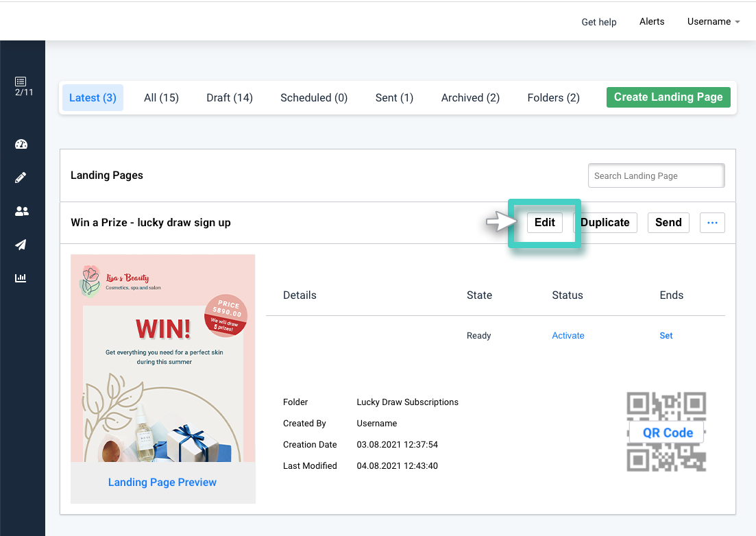
Task: Click the Create Landing Page button
Action: click(x=668, y=97)
